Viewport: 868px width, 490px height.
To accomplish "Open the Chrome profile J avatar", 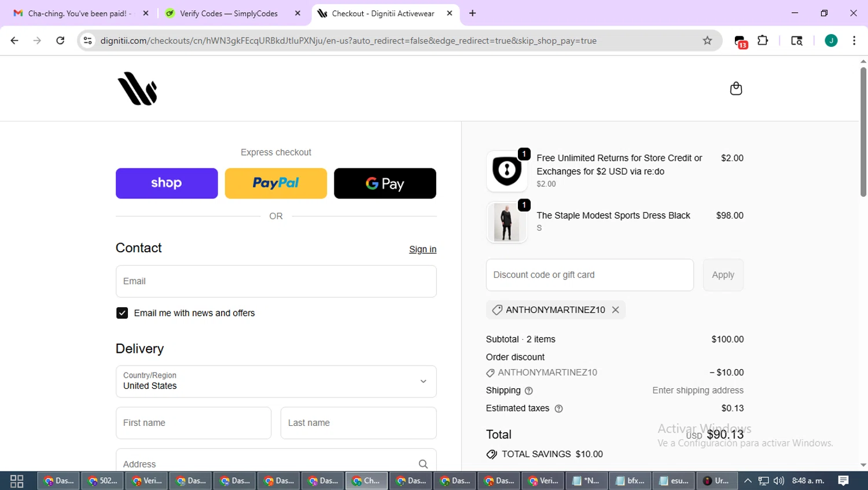I will point(831,40).
